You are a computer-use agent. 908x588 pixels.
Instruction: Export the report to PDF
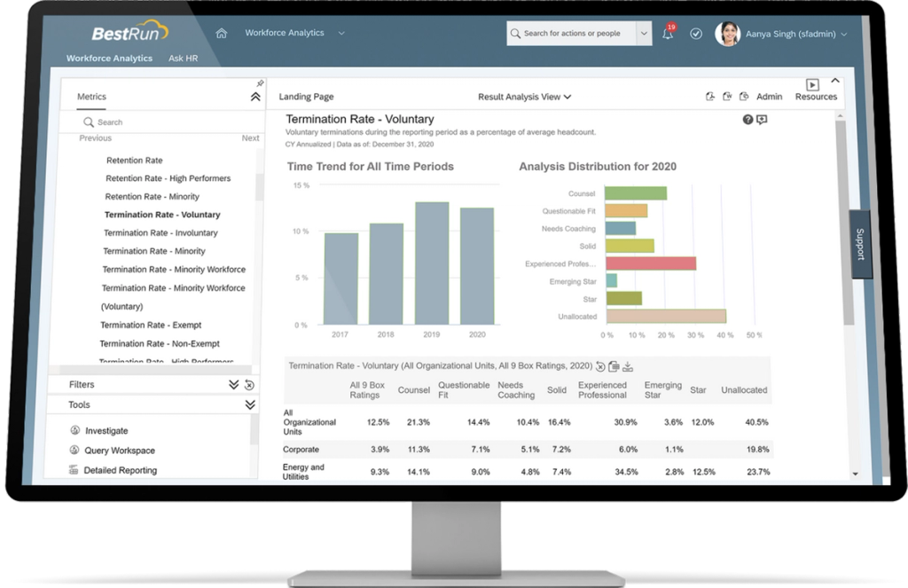point(710,96)
